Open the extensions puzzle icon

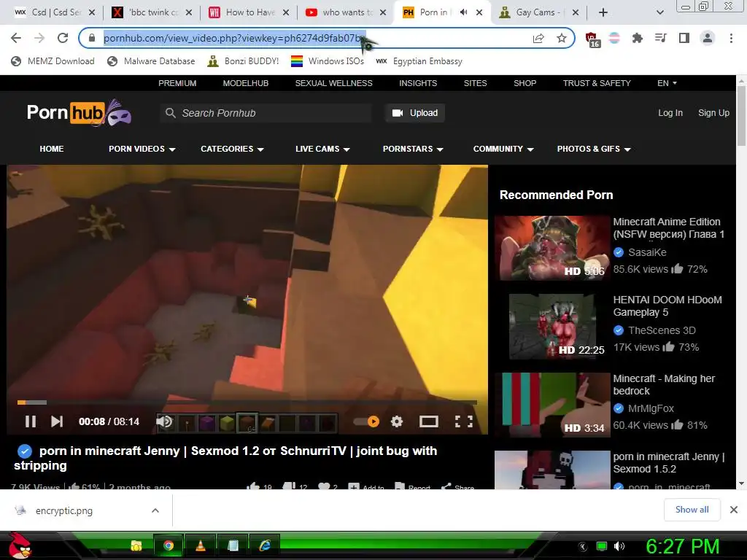pos(638,38)
